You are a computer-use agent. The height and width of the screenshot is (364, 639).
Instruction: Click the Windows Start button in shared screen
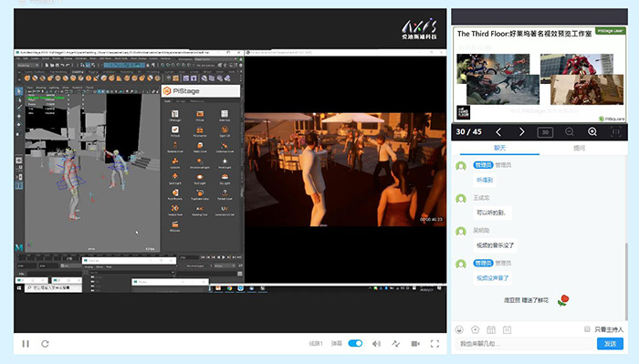19,288
